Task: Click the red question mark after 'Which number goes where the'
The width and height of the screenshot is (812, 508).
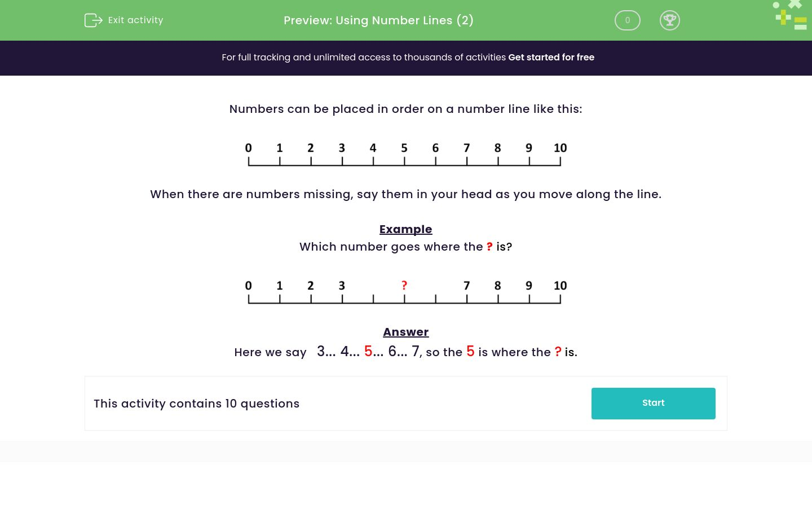Action: tap(489, 247)
